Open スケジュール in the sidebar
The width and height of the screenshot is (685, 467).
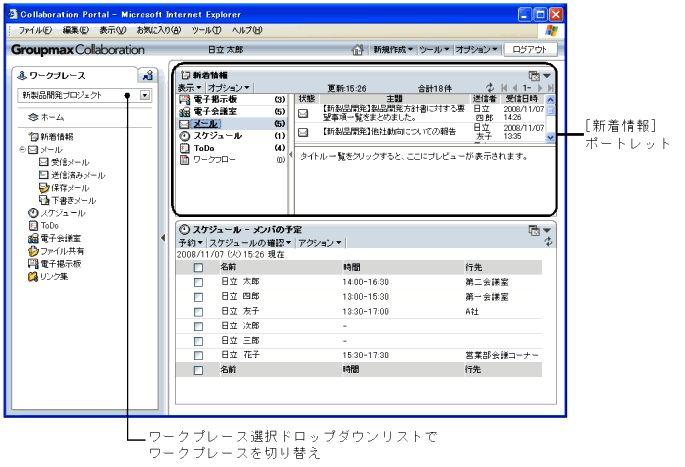coord(57,213)
